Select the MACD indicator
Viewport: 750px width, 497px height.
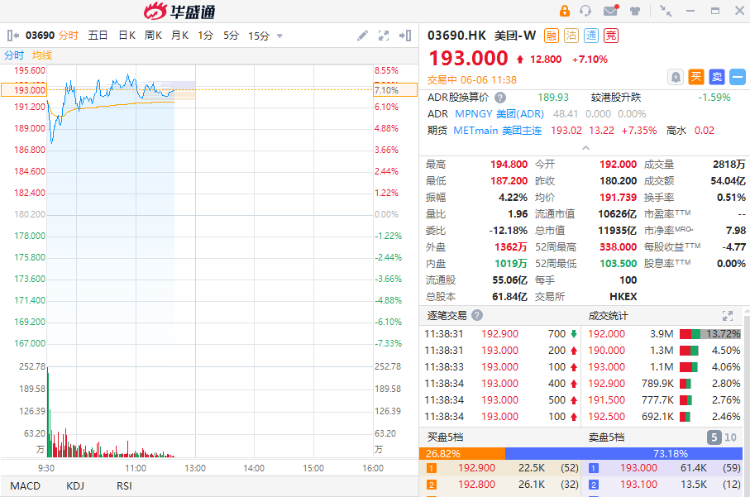pos(25,486)
